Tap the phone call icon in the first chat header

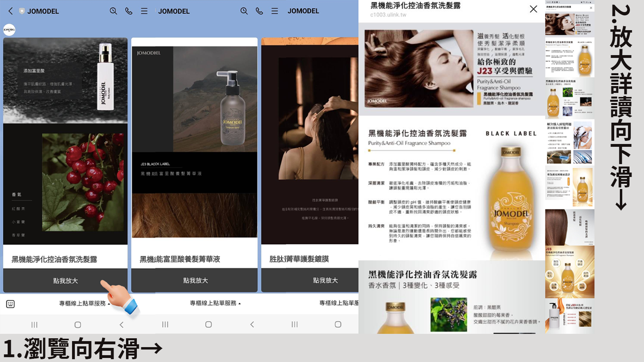(x=129, y=11)
